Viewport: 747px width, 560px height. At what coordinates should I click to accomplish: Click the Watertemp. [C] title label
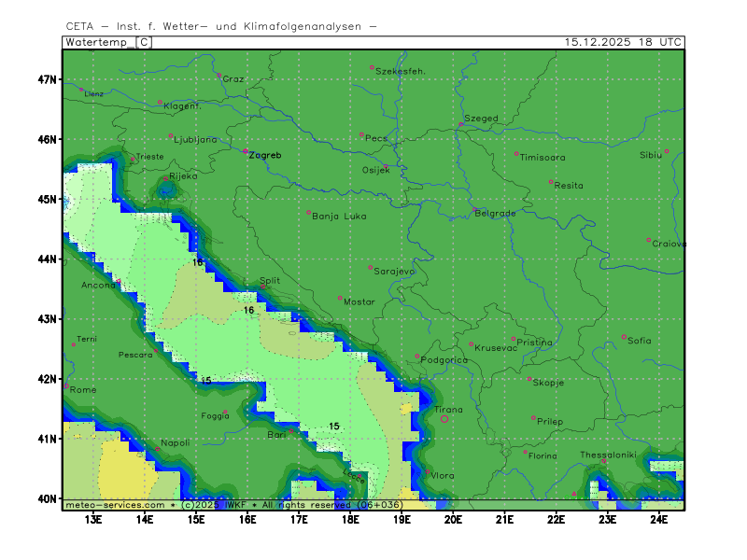click(x=106, y=42)
